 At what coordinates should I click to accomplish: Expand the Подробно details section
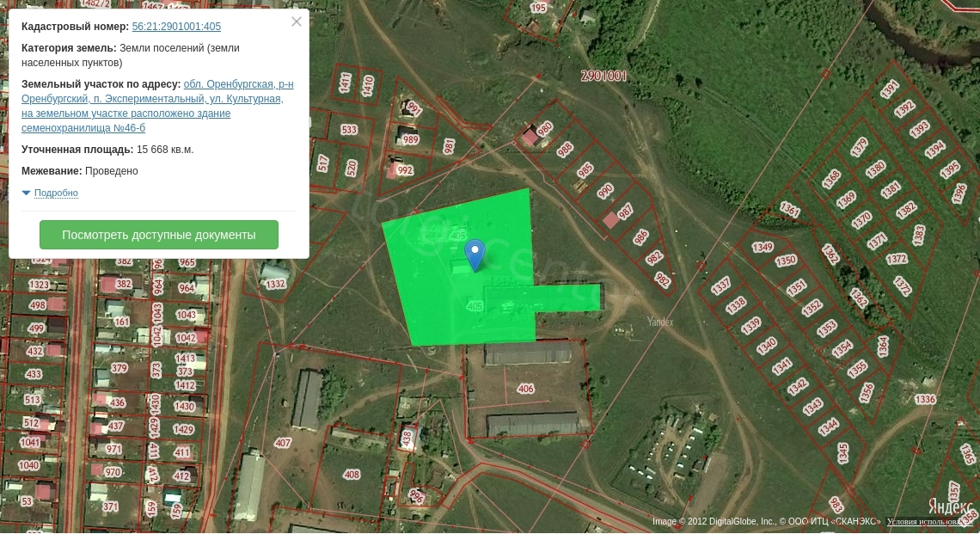point(56,193)
